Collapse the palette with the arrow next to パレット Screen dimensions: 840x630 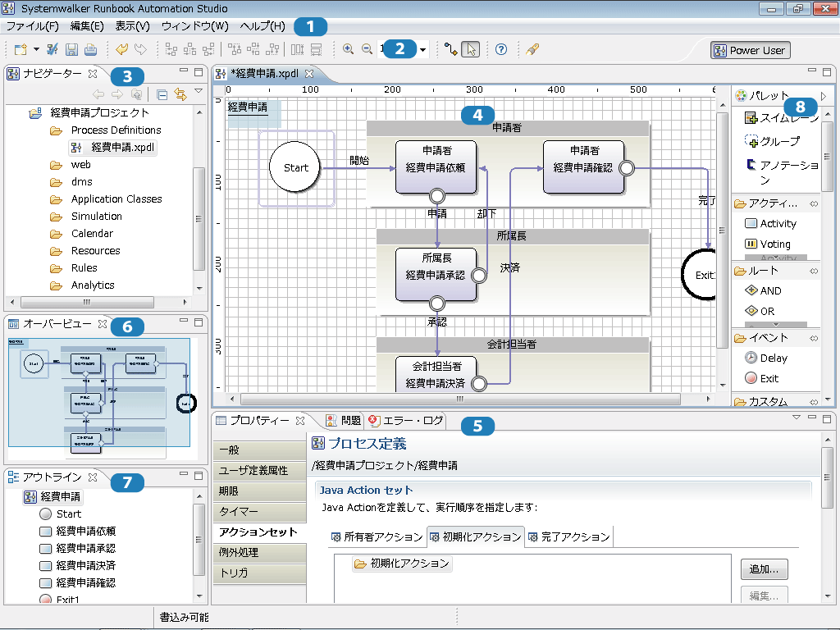pos(824,97)
